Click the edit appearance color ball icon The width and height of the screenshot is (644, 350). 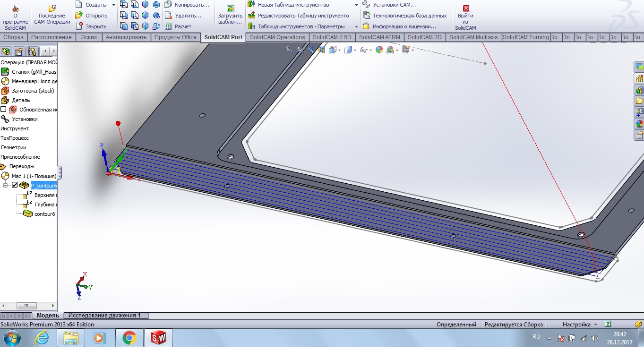[379, 49]
